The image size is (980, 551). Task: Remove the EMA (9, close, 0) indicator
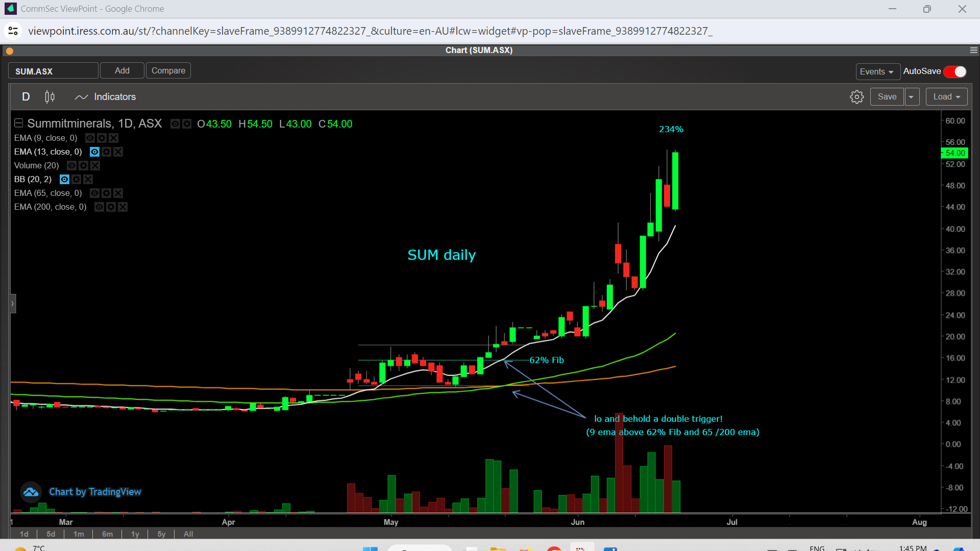point(113,138)
